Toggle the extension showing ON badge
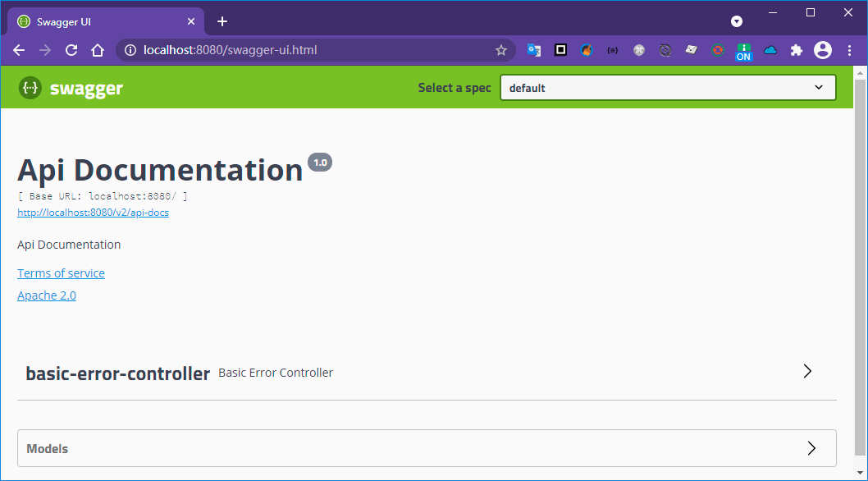 pyautogui.click(x=743, y=52)
